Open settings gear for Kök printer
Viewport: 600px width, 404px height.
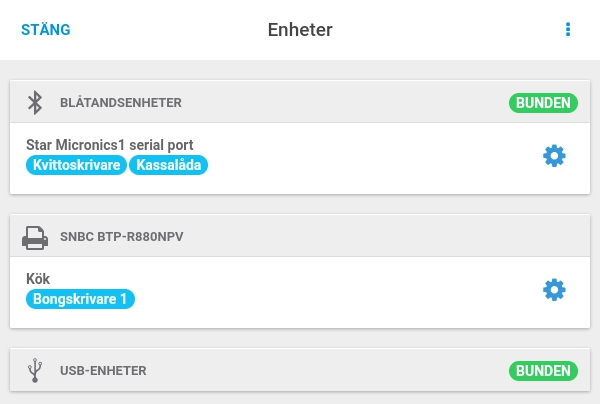pyautogui.click(x=554, y=290)
